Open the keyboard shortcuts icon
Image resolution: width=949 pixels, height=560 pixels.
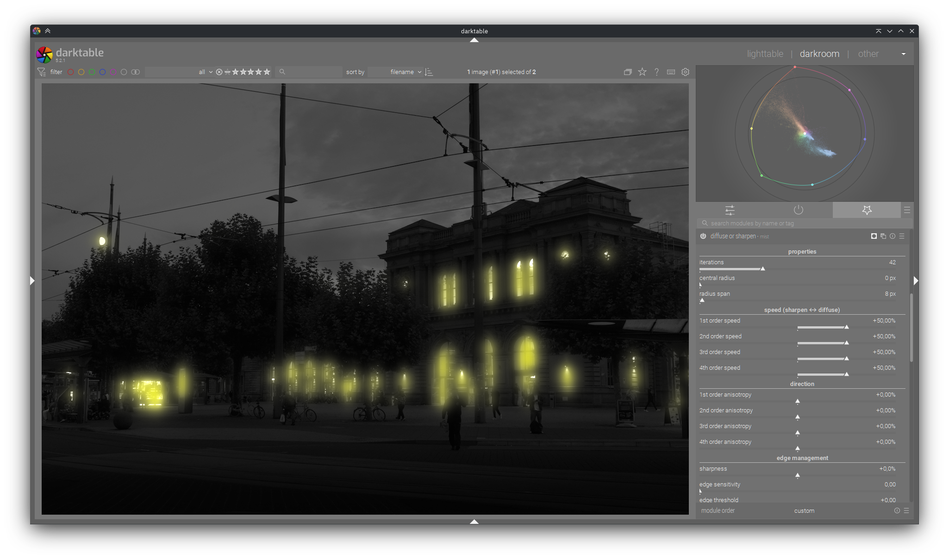pyautogui.click(x=671, y=72)
